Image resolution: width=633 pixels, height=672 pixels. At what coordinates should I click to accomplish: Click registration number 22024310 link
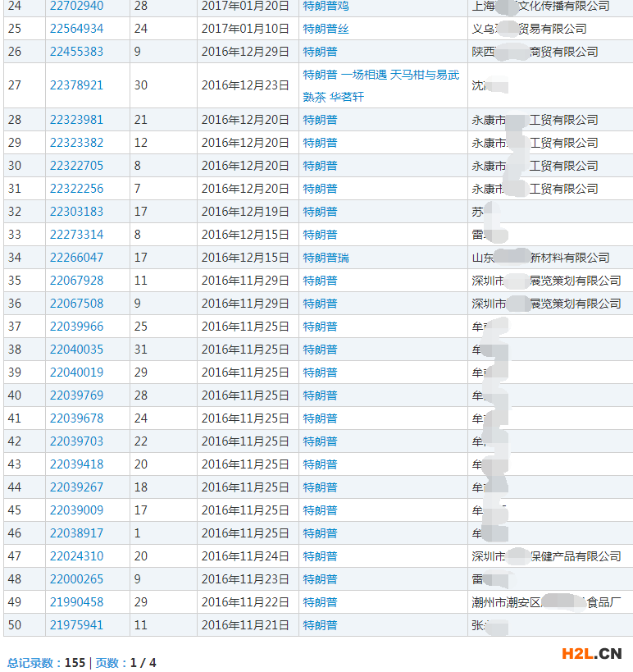tap(76, 556)
